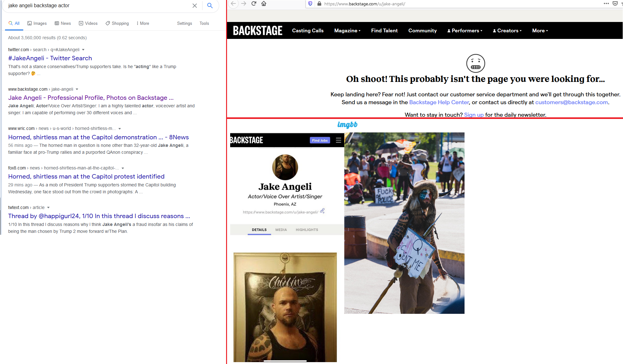Image resolution: width=623 pixels, height=364 pixels.
Task: Clear the Google search box text
Action: [x=195, y=6]
